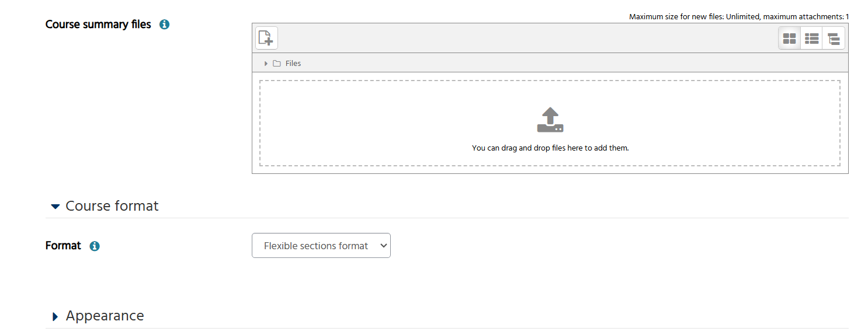Click the drag and drop files message

pyautogui.click(x=550, y=148)
